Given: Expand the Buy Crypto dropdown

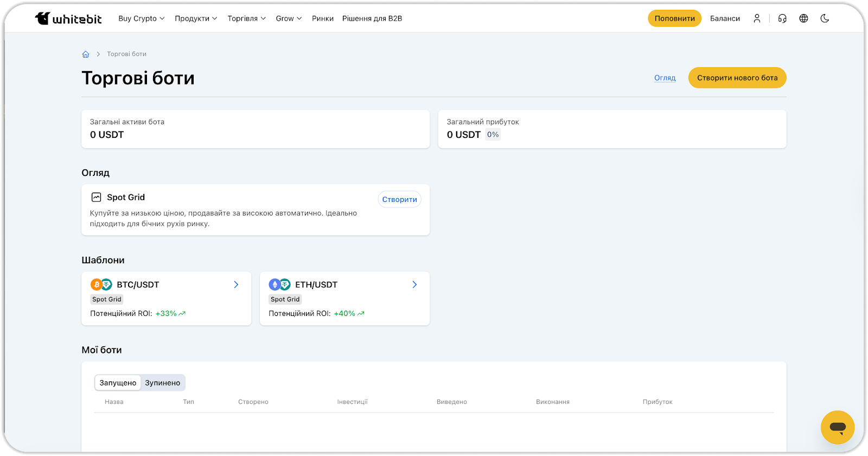Looking at the screenshot, I should [x=141, y=18].
